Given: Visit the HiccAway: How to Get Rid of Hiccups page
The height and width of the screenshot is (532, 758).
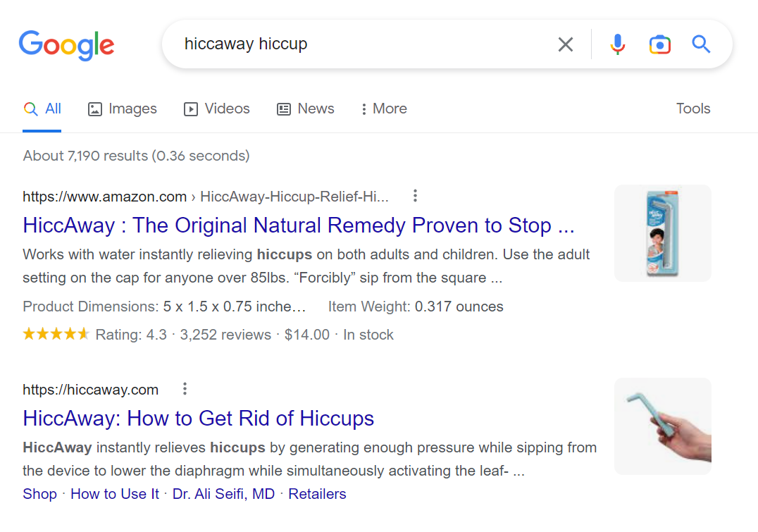Looking at the screenshot, I should tap(198, 418).
